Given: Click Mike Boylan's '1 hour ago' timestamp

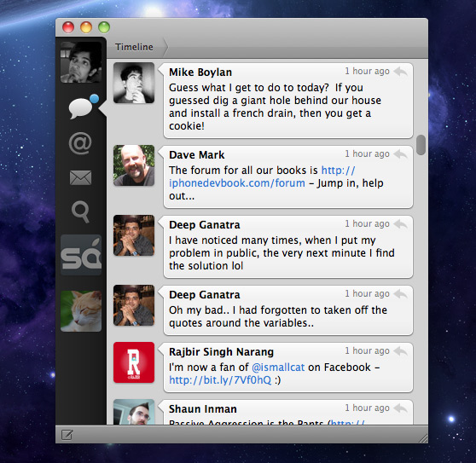Looking at the screenshot, I should click(367, 72).
